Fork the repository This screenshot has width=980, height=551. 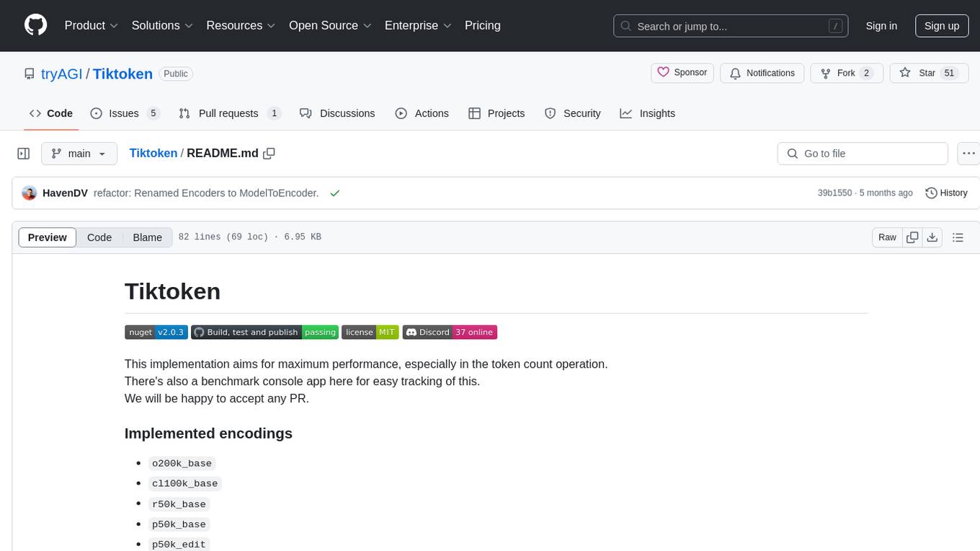click(x=847, y=73)
